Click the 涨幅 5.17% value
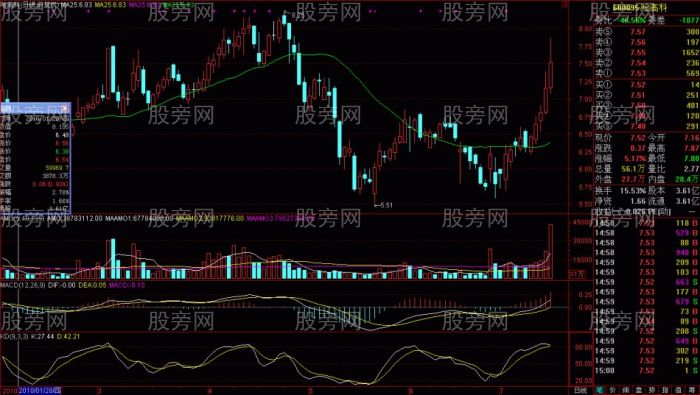The width and height of the screenshot is (700, 395). (x=634, y=158)
